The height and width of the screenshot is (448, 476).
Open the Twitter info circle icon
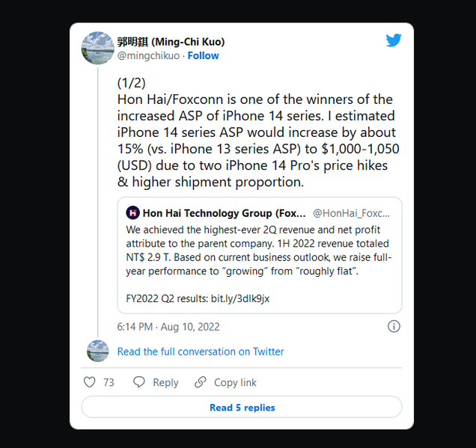click(x=394, y=326)
